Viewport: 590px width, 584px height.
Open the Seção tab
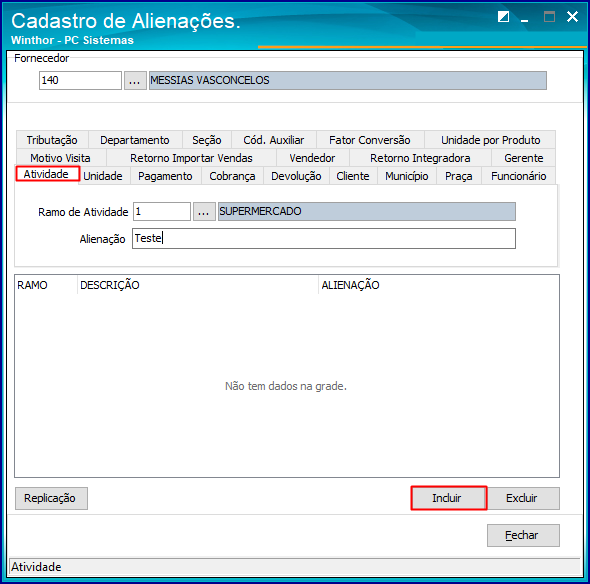pos(207,140)
